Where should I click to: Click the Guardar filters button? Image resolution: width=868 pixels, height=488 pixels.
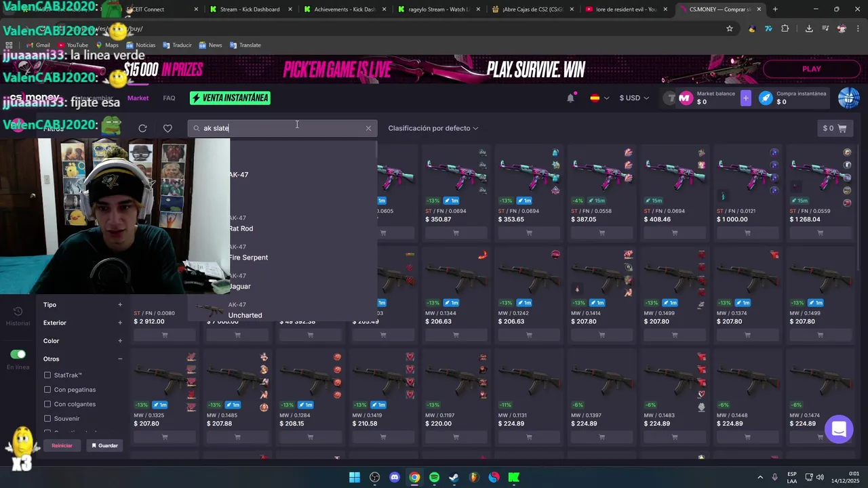pyautogui.click(x=104, y=445)
